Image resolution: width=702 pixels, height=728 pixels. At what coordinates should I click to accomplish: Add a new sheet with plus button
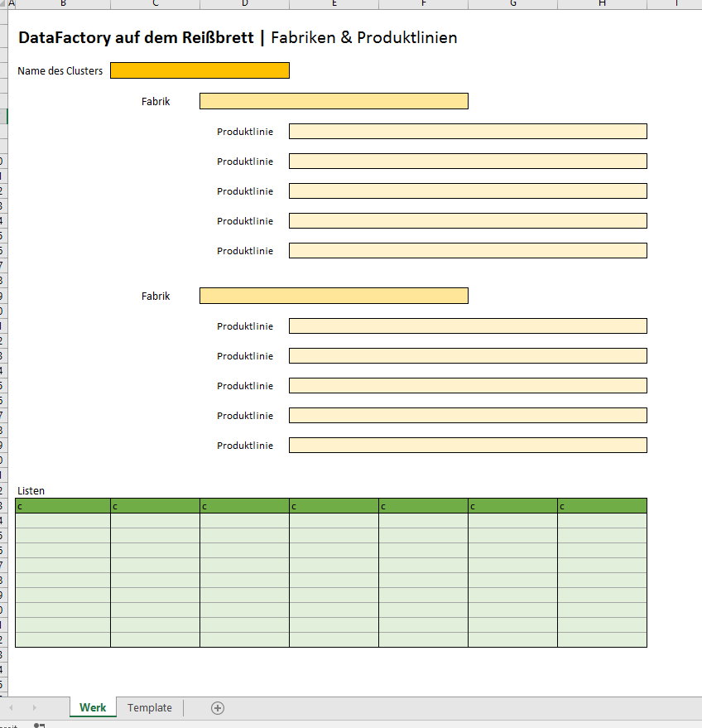(x=218, y=707)
